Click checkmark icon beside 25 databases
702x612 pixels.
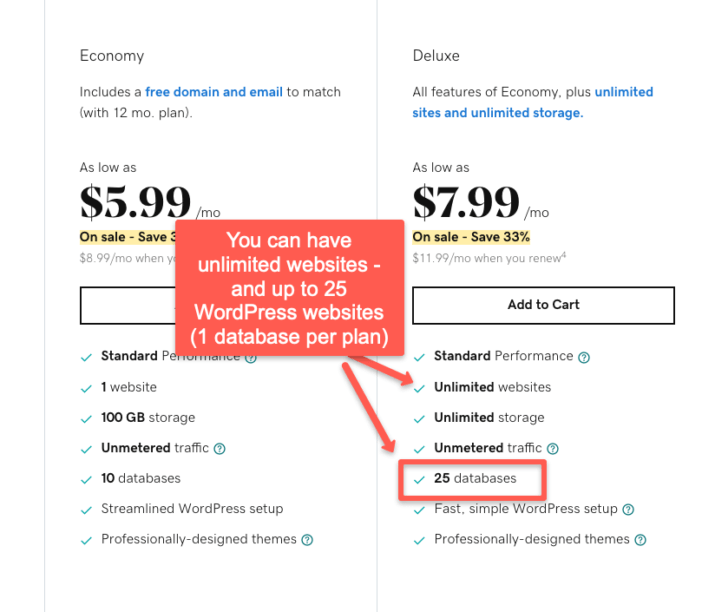click(x=419, y=479)
